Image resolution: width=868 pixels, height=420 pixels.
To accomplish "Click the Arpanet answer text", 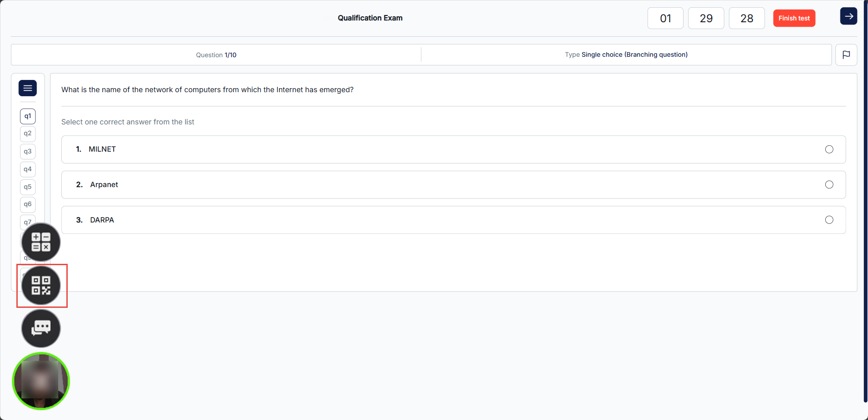I will coord(104,185).
